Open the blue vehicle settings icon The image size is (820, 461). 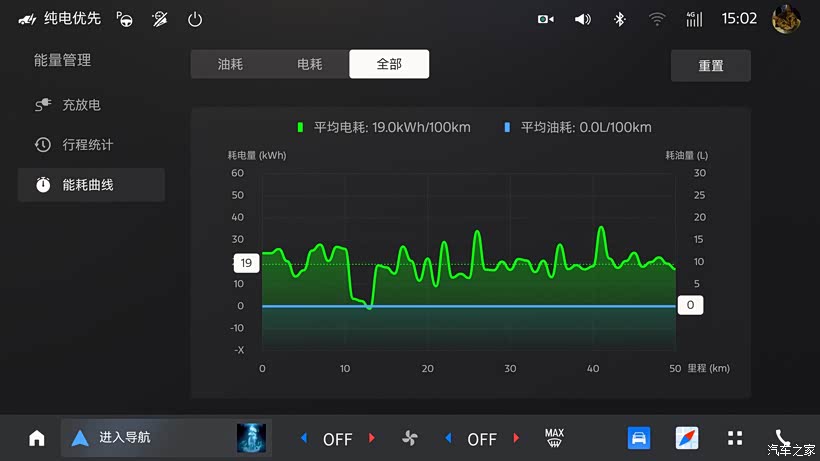[x=639, y=438]
